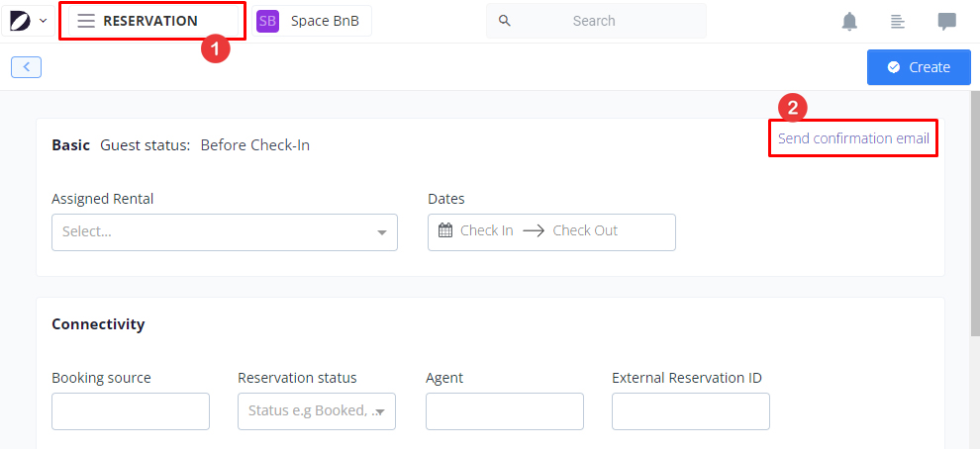Click the app logo icon
Image resolution: width=980 pixels, height=449 pixels.
[x=21, y=21]
